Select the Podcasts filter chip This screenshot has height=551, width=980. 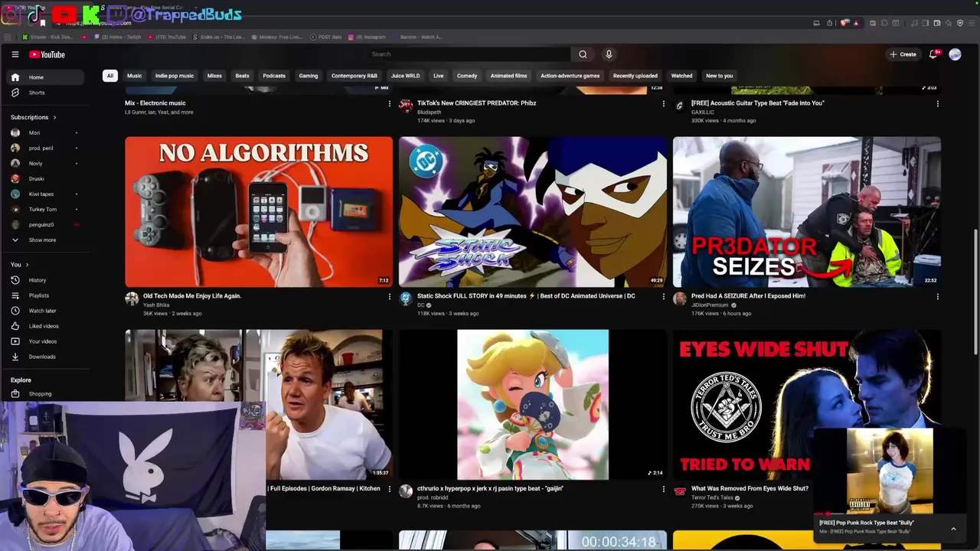click(274, 76)
